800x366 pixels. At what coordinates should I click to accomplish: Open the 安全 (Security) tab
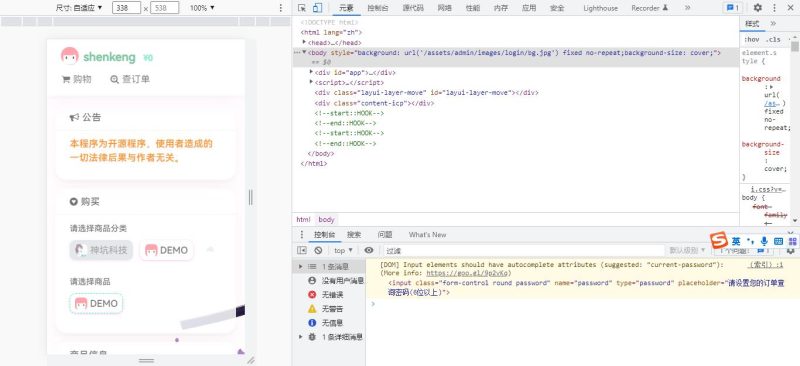tap(557, 8)
